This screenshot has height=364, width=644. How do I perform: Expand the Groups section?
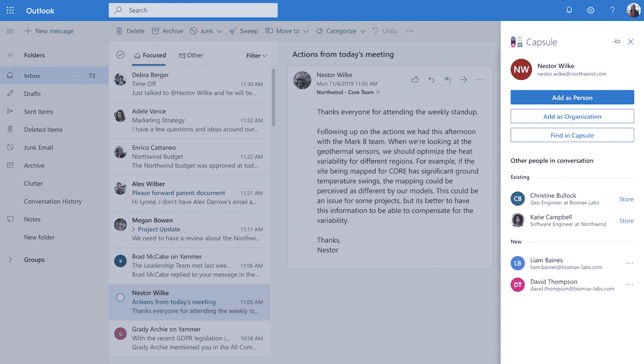(10, 259)
